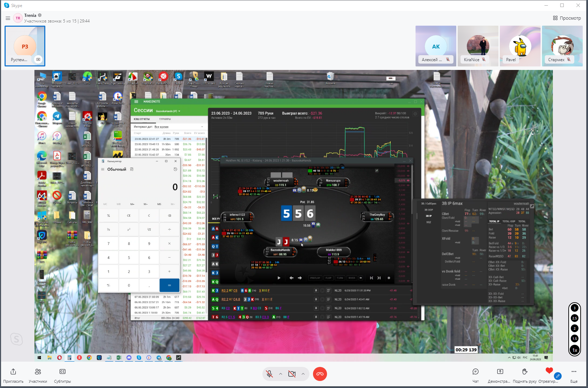Click the replayer play button
588x388 pixels.
pyautogui.click(x=279, y=278)
